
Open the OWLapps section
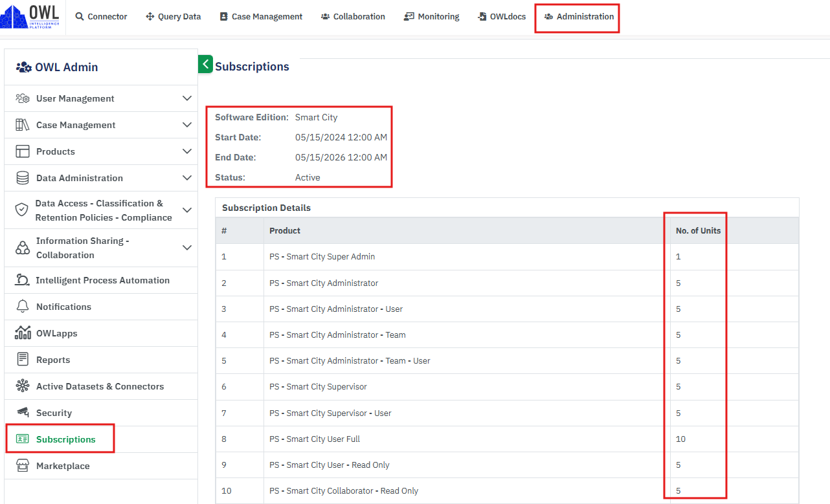click(x=101, y=333)
